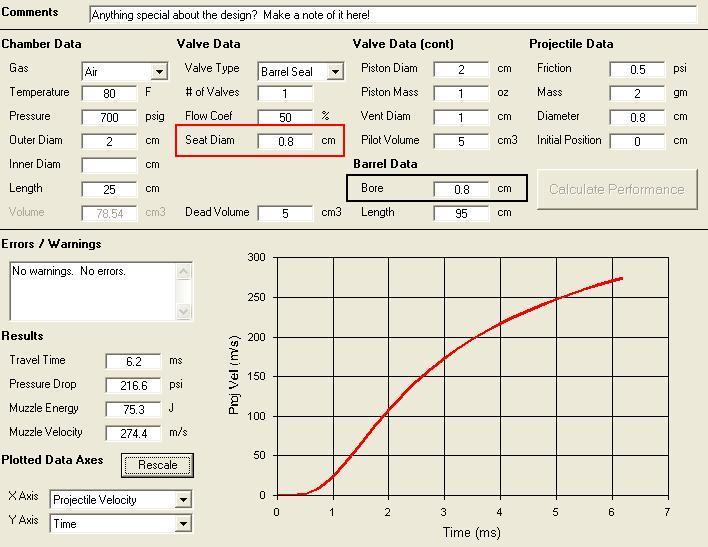This screenshot has height=547, width=708.
Task: Click the Projectile Friction input field
Action: (637, 69)
